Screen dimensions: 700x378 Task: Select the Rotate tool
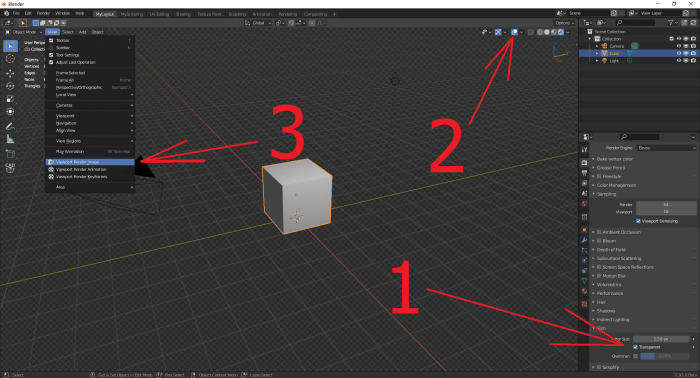click(x=10, y=86)
